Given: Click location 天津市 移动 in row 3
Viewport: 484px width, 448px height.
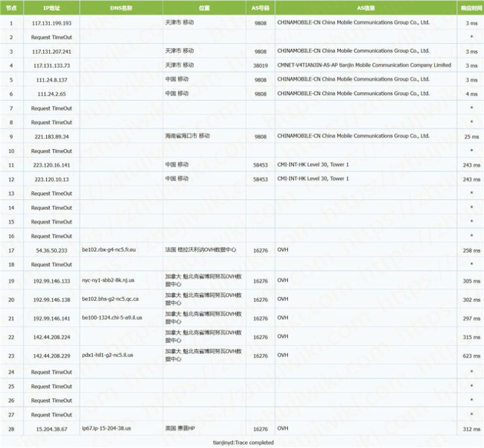Looking at the screenshot, I should click(179, 50).
